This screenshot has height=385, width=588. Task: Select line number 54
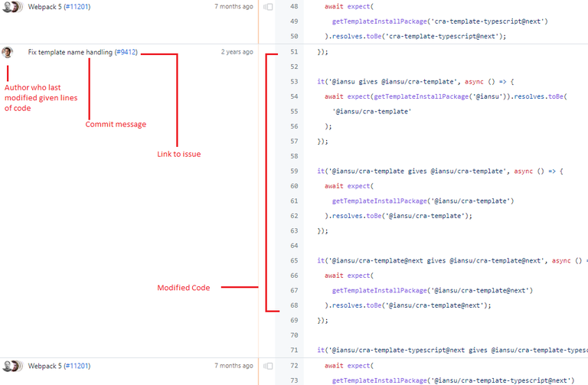coord(294,96)
